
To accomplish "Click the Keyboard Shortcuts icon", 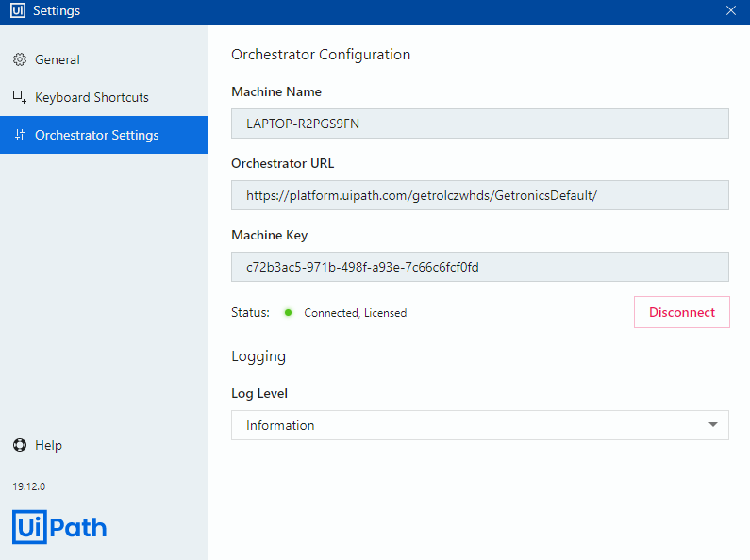I will click(20, 97).
